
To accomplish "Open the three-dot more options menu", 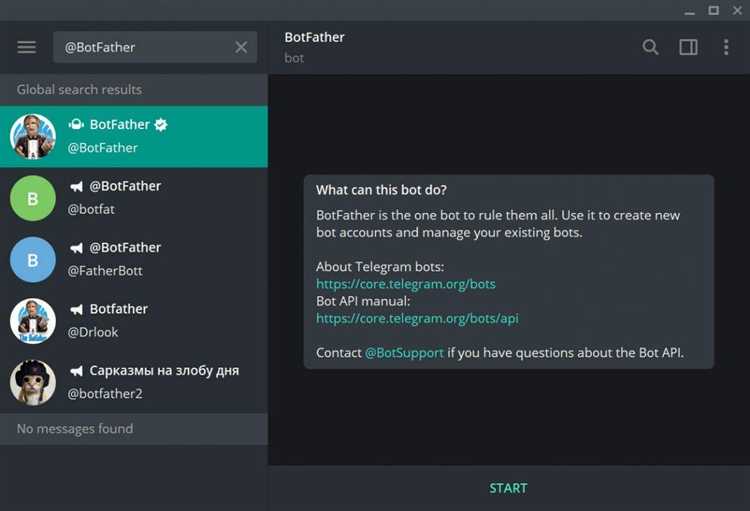I will pyautogui.click(x=726, y=47).
